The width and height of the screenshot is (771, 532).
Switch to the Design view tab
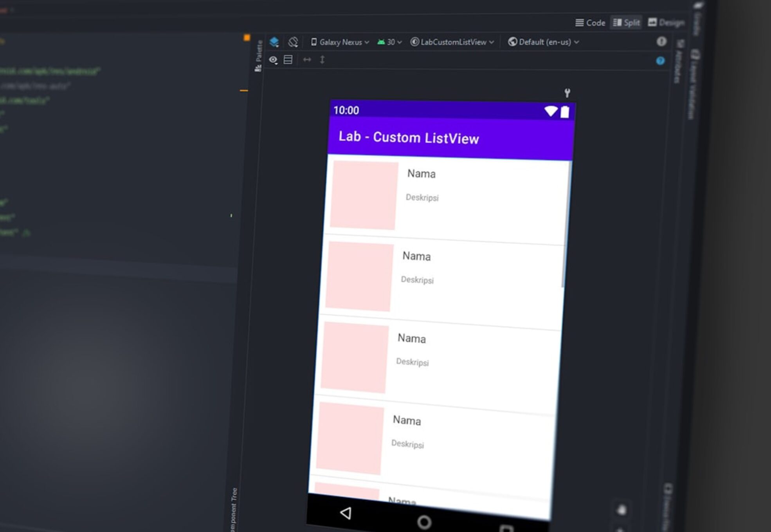tap(666, 22)
